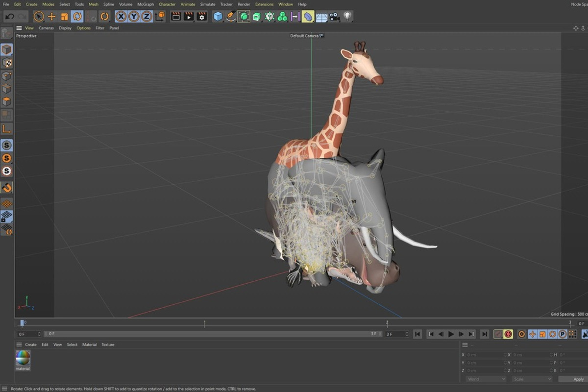588x392 pixels.
Task: Open viewport Display menu
Action: tap(65, 28)
